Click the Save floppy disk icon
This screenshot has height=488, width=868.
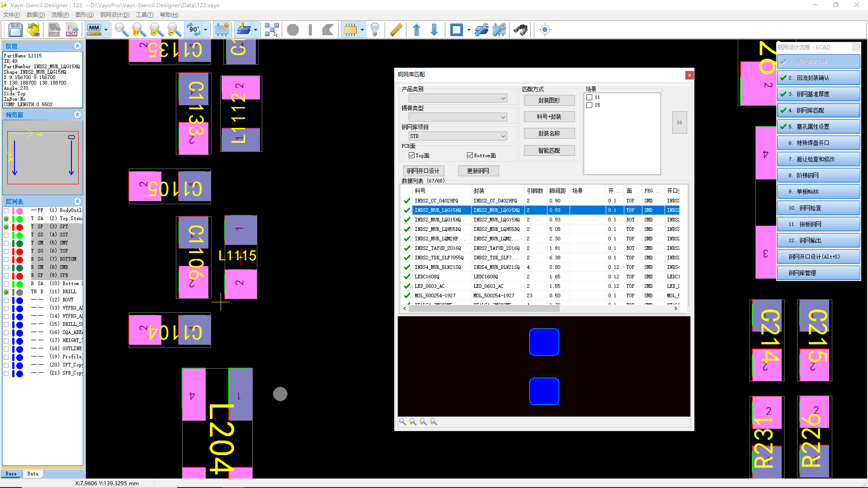[15, 30]
